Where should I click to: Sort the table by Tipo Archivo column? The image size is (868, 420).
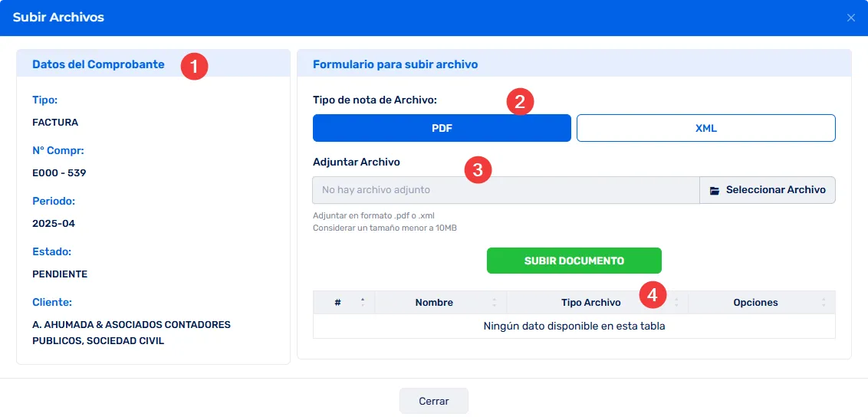pyautogui.click(x=590, y=303)
